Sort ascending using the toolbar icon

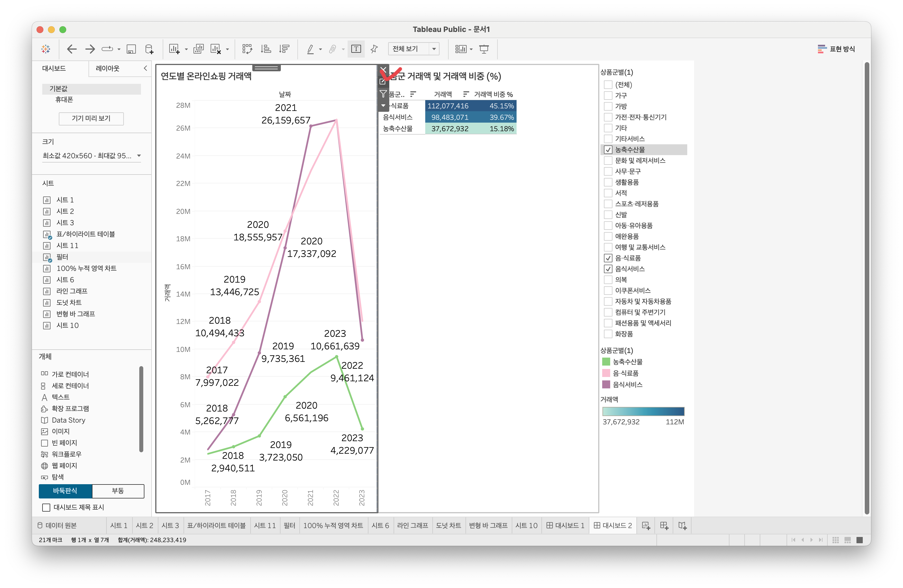pyautogui.click(x=266, y=49)
